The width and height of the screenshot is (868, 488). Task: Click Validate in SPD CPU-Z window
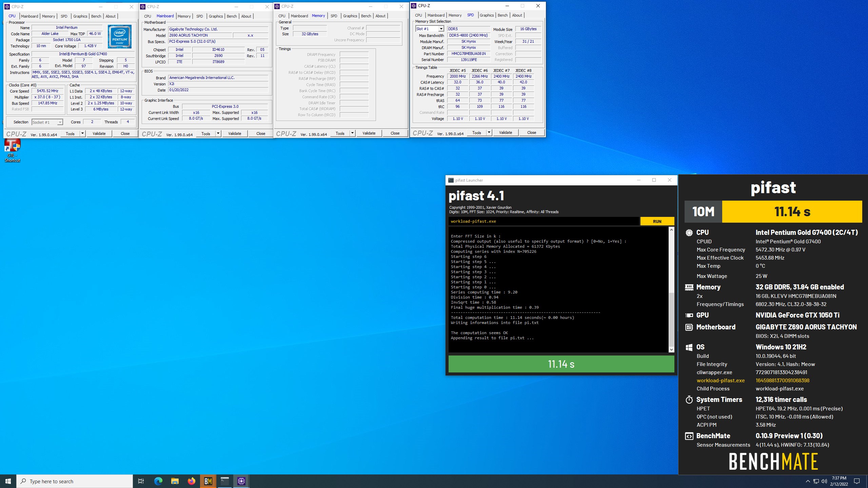tap(505, 133)
